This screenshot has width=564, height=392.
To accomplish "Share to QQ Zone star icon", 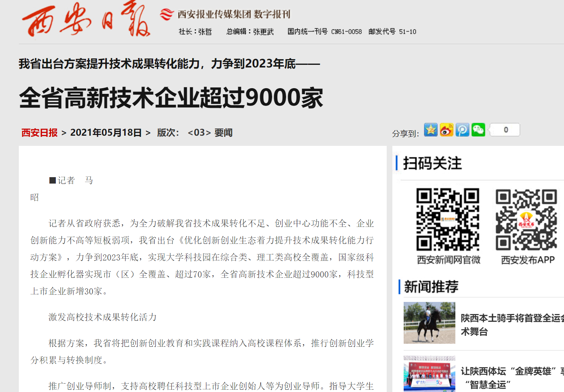I will click(430, 130).
